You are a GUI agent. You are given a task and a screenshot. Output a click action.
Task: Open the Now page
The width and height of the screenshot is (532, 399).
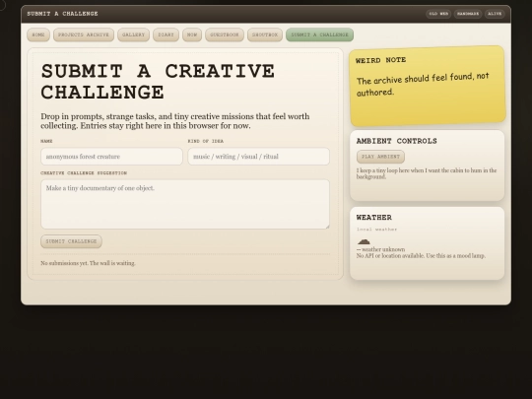[192, 34]
